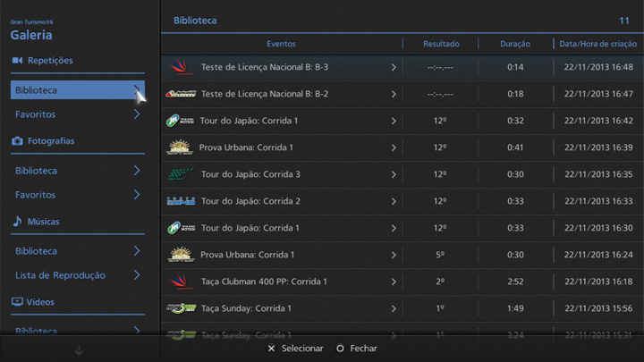Click the Vídeos screen icon

(x=17, y=302)
